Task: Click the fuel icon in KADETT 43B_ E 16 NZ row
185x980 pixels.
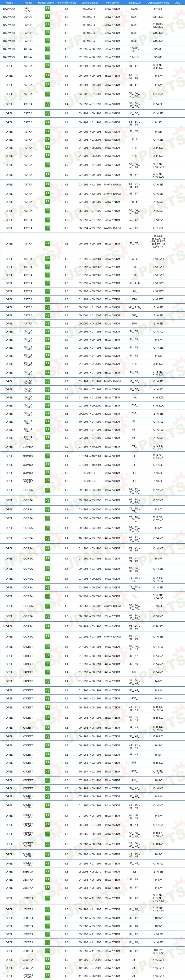Action: [47, 763]
